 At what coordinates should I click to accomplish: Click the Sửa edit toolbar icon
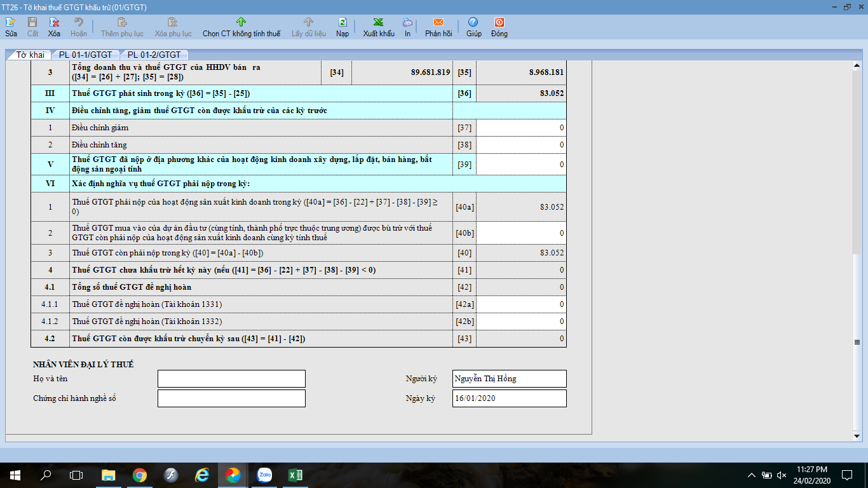11,22
